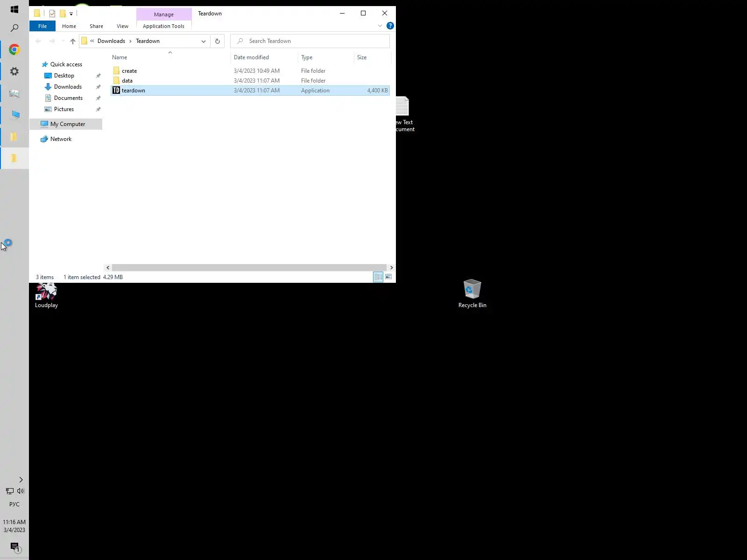The width and height of the screenshot is (747, 560).
Task: Navigate forward in Explorer
Action: [52, 41]
